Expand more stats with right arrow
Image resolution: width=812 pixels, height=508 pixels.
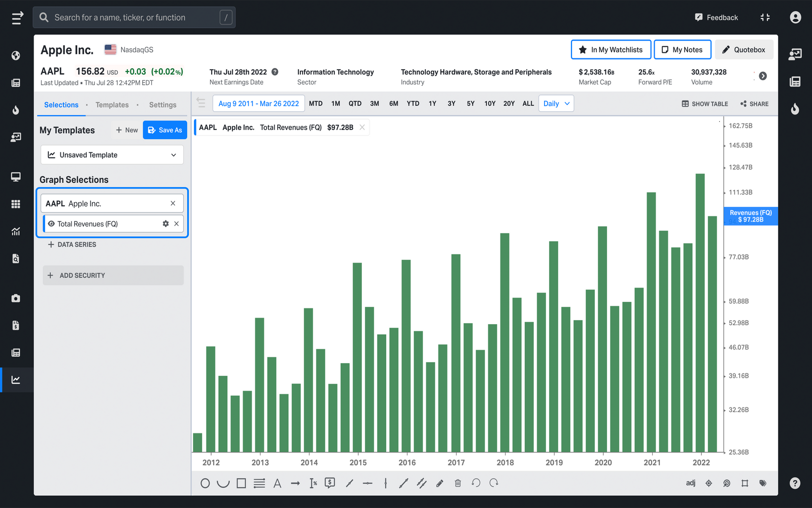click(x=763, y=76)
